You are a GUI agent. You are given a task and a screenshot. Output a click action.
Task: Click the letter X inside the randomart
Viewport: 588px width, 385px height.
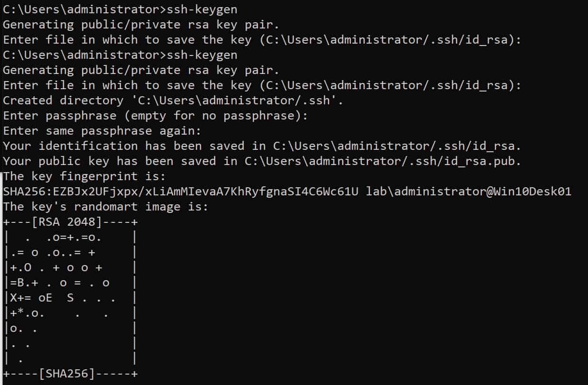pos(13,298)
